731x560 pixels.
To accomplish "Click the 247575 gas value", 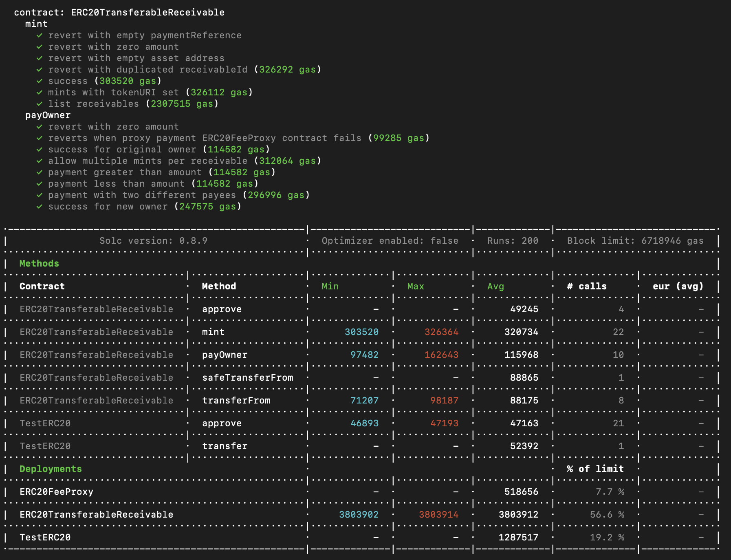I will [x=207, y=207].
